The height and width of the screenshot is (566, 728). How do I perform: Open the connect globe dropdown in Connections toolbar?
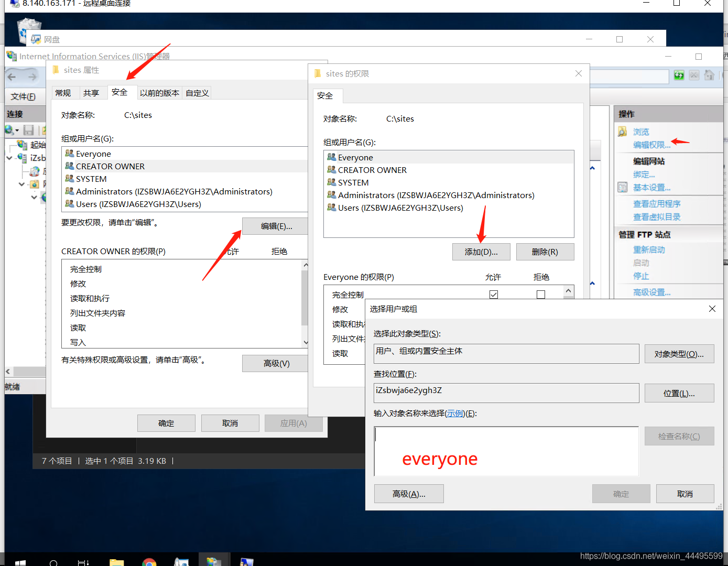point(12,130)
